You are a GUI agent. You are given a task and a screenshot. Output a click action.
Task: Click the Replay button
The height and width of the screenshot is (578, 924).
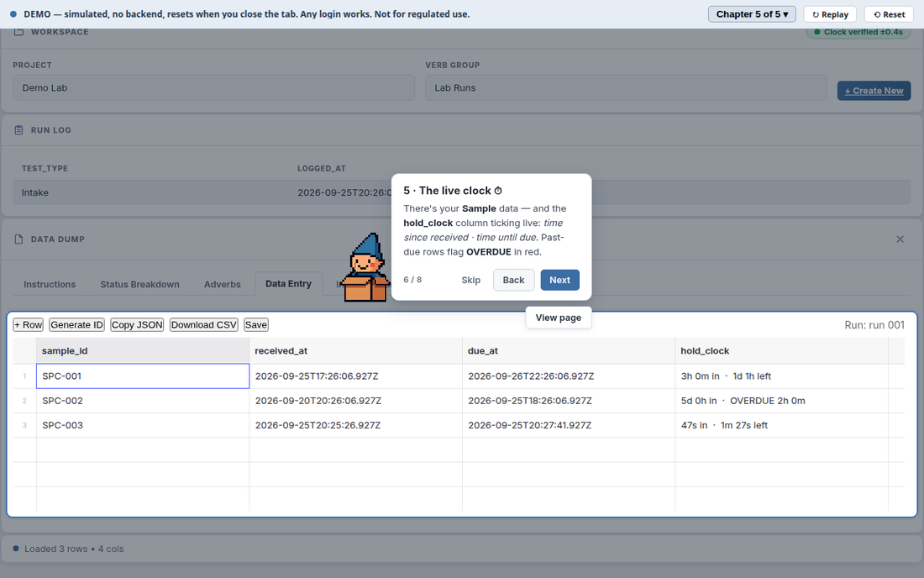coord(830,14)
